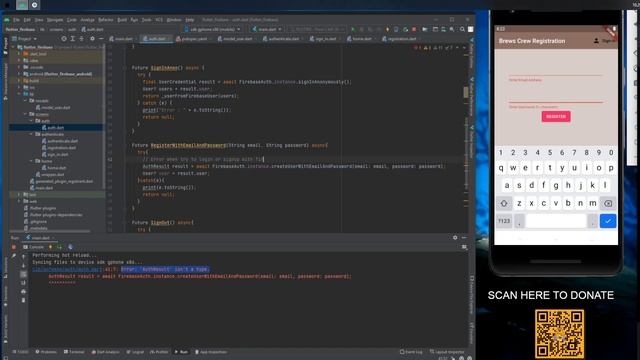
Task: Switch to the sign_in.dart editor tab
Action: [324, 39]
